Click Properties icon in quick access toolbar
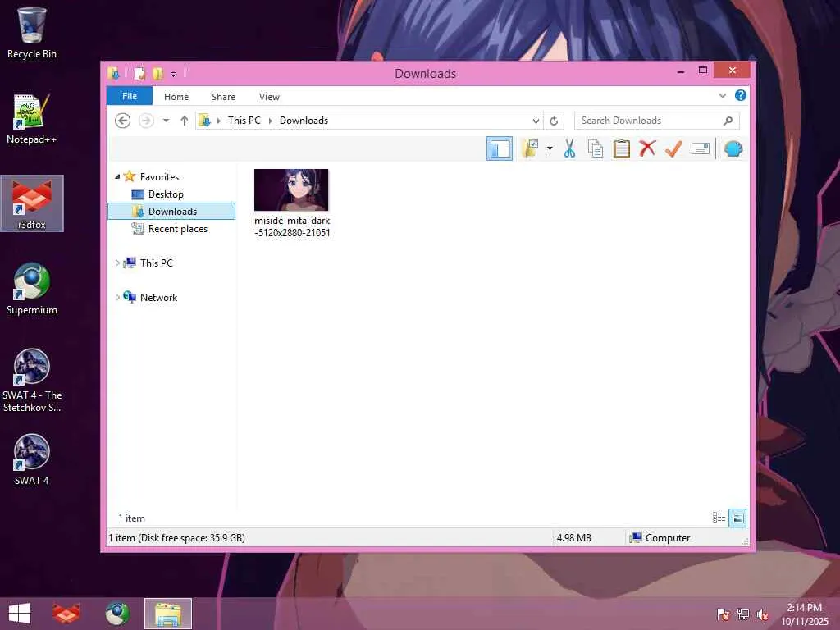Viewport: 840px width, 630px height. [139, 73]
